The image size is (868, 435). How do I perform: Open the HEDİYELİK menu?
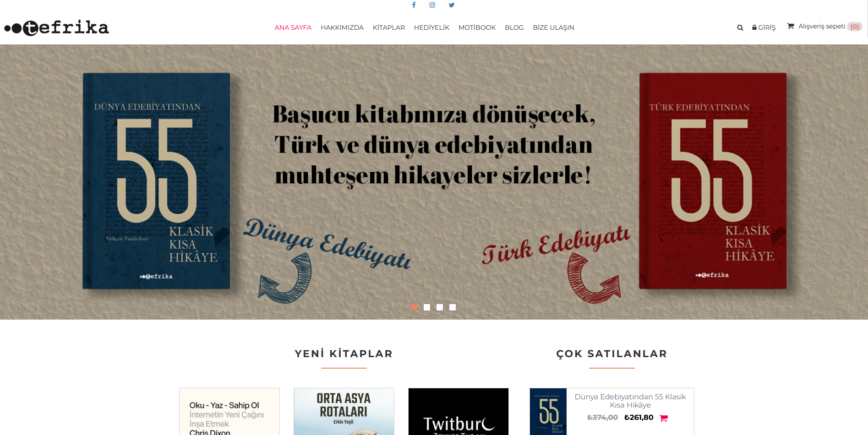point(431,27)
